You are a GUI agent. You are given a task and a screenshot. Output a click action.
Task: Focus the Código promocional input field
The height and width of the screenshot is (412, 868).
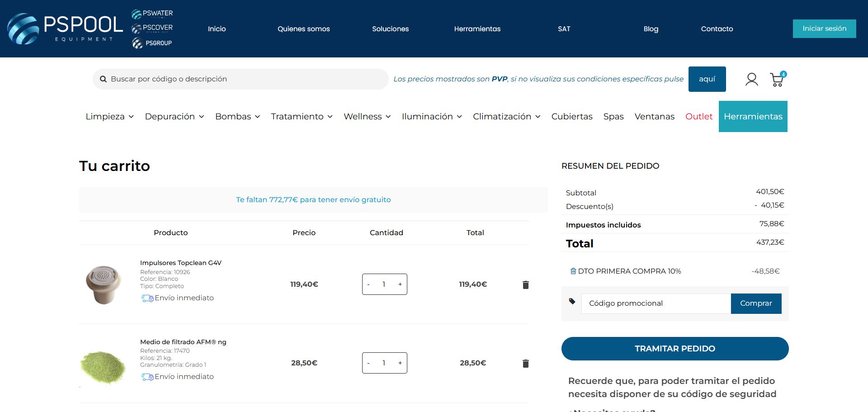click(x=656, y=303)
